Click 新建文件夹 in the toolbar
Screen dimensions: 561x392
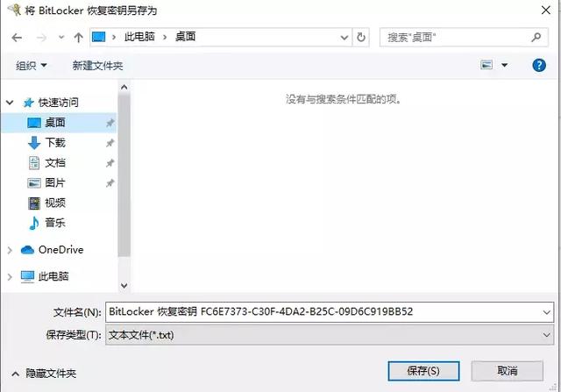click(x=97, y=66)
